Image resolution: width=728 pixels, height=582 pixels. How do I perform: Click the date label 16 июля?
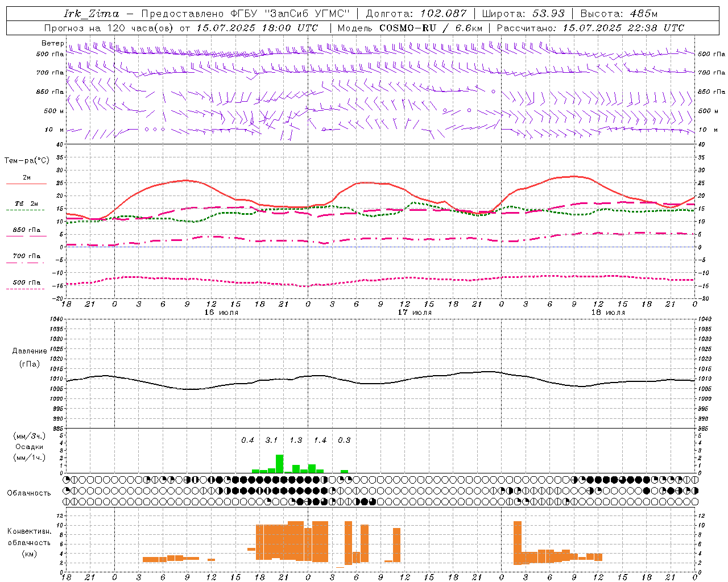coord(221,313)
